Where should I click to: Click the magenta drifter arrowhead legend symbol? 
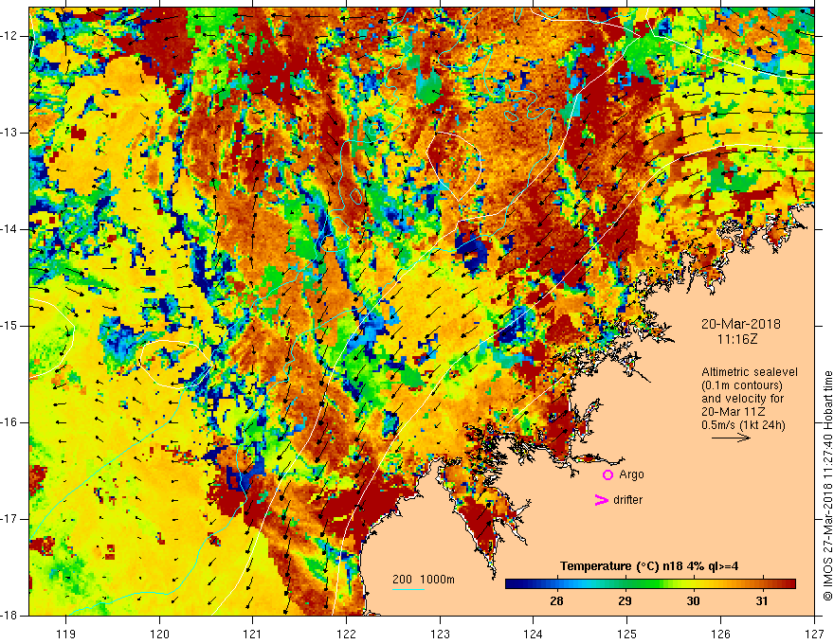[601, 500]
